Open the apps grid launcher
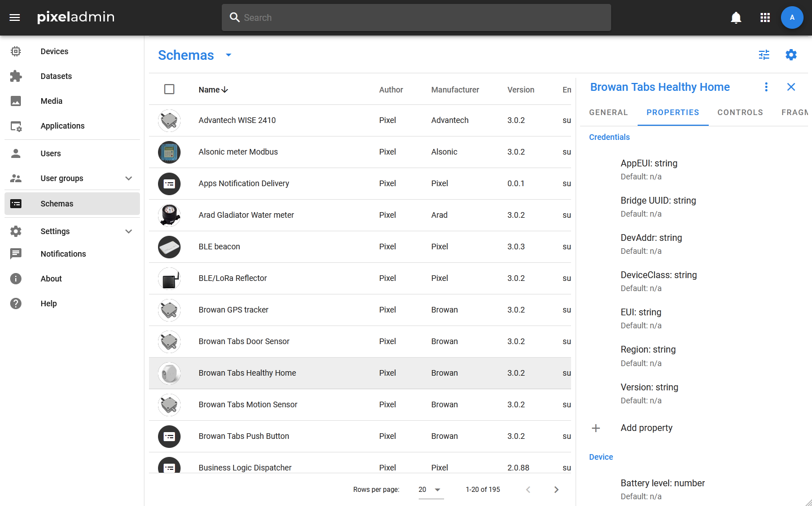 click(765, 17)
